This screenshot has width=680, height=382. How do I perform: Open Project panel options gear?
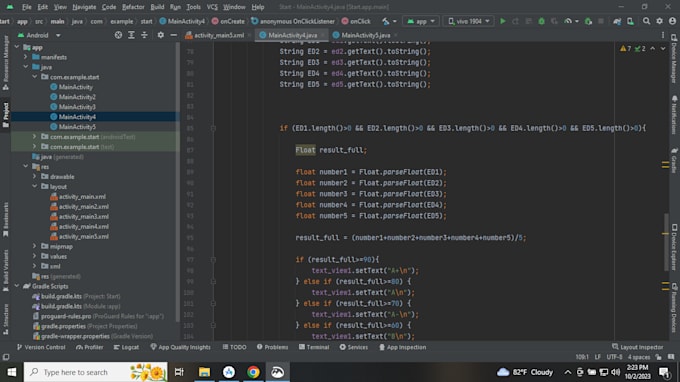(x=160, y=35)
